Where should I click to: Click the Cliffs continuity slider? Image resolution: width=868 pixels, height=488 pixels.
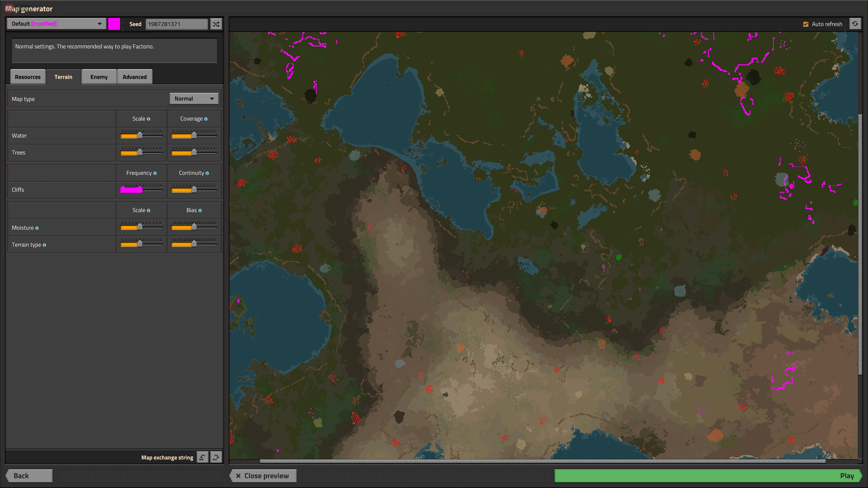(x=194, y=189)
